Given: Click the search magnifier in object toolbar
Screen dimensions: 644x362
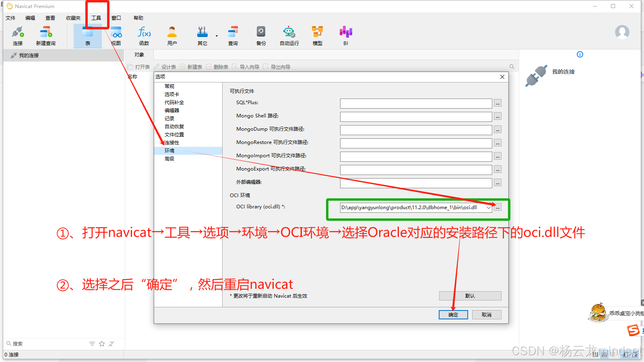Looking at the screenshot, I should (x=512, y=67).
